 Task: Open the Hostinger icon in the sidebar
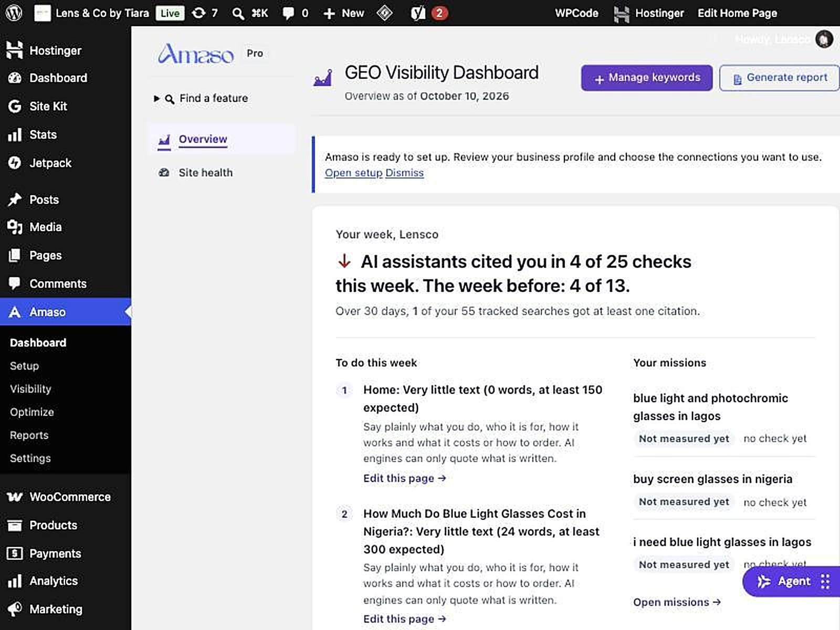[15, 50]
